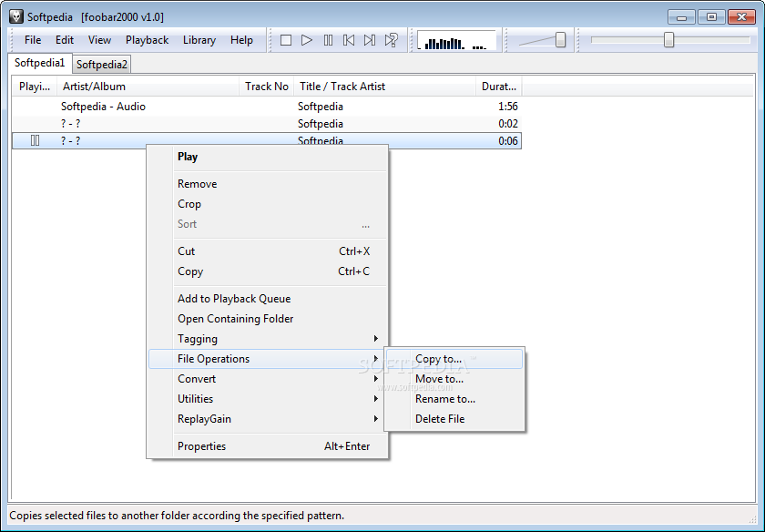
Task: Open the Edit menu
Action: pos(65,40)
